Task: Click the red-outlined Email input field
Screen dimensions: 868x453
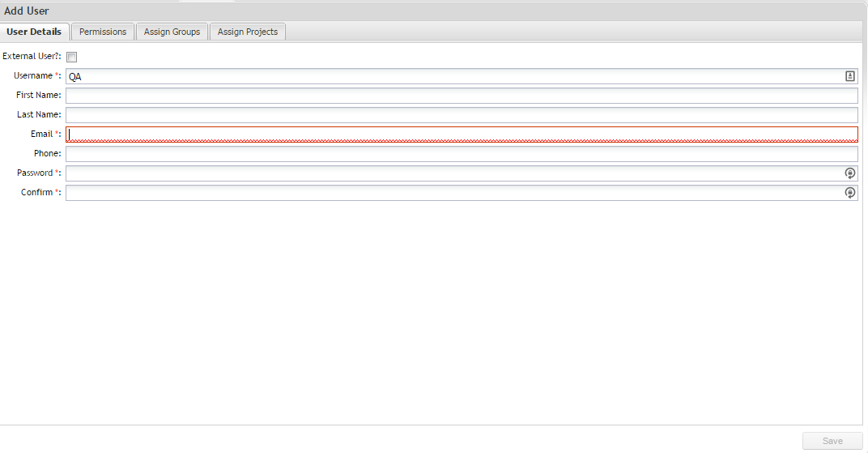Action: 462,135
